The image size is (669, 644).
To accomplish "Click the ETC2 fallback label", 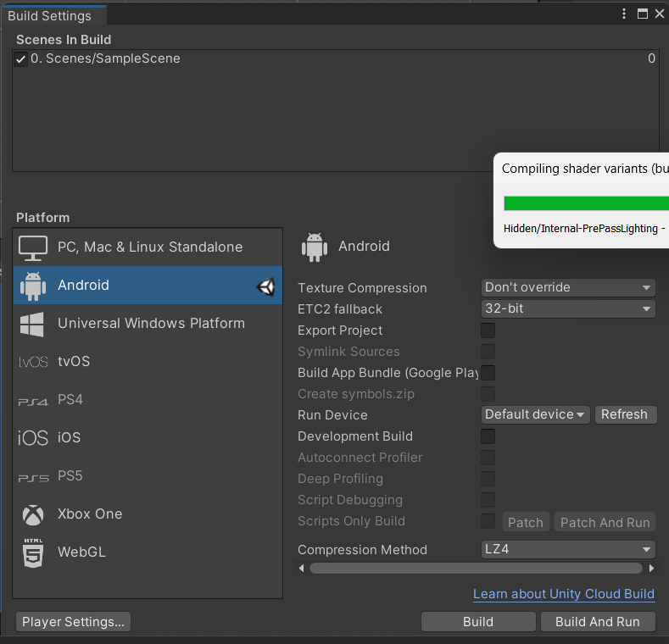I will (340, 309).
